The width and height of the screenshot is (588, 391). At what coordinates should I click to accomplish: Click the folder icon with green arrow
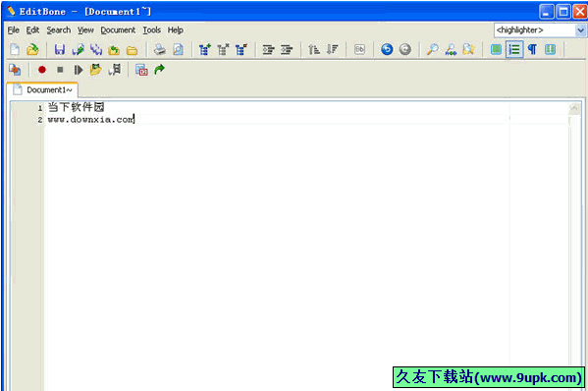[x=114, y=50]
